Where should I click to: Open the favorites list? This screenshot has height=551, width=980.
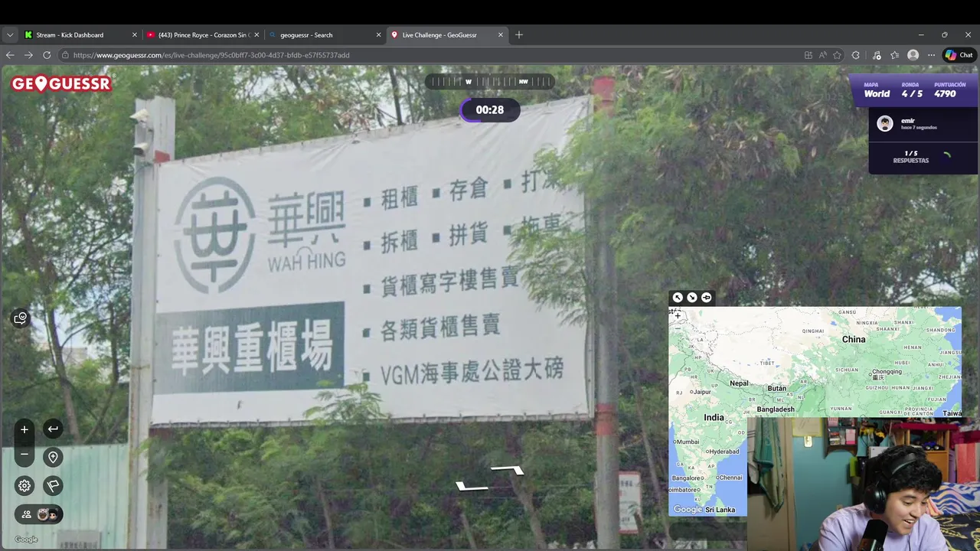click(894, 55)
